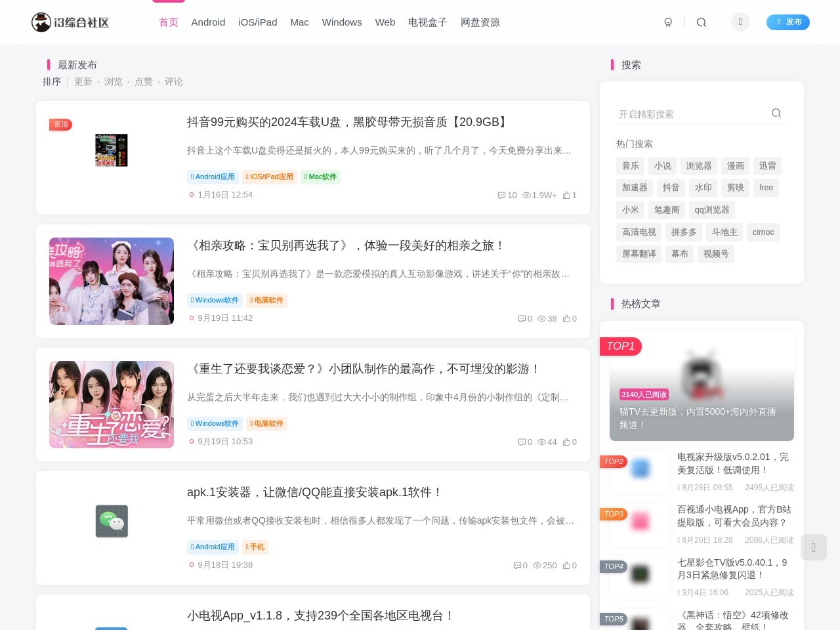Open the header search magnifier icon
The height and width of the screenshot is (630, 840).
coord(702,22)
